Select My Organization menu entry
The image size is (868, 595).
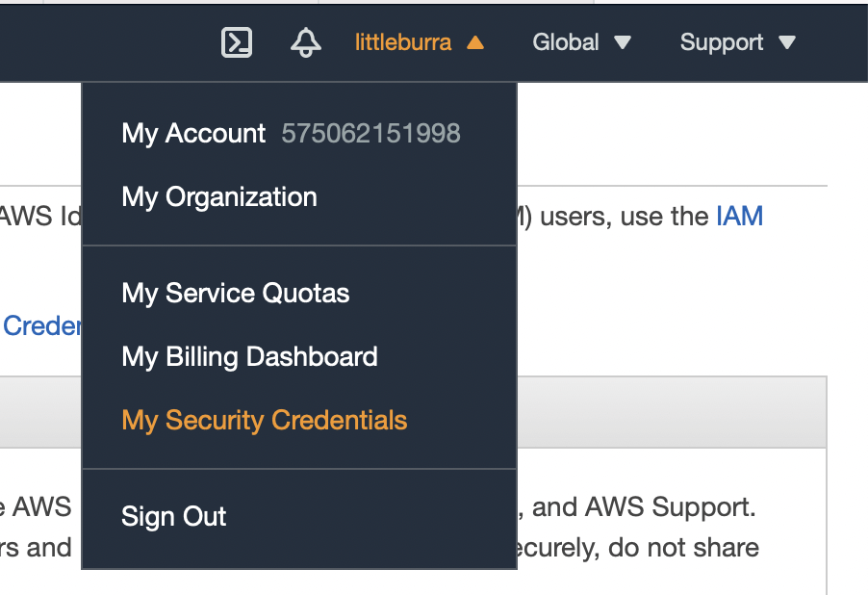coord(219,197)
